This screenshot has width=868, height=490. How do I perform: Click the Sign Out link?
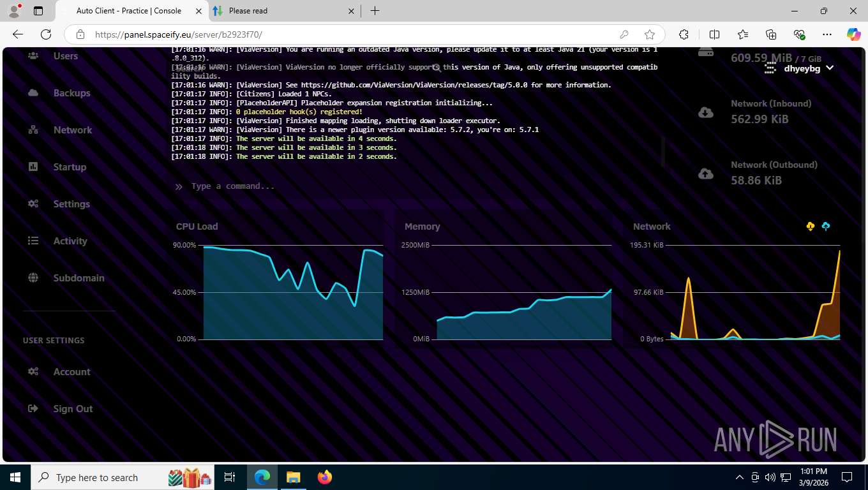click(73, 409)
